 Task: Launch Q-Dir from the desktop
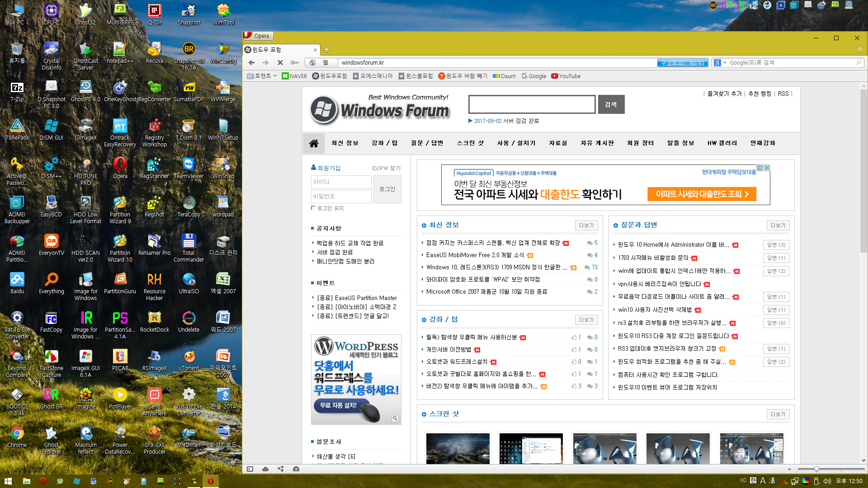[x=155, y=14]
